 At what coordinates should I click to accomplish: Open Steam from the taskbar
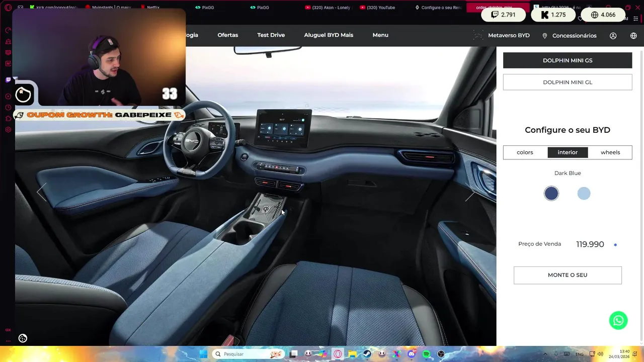pyautogui.click(x=367, y=354)
